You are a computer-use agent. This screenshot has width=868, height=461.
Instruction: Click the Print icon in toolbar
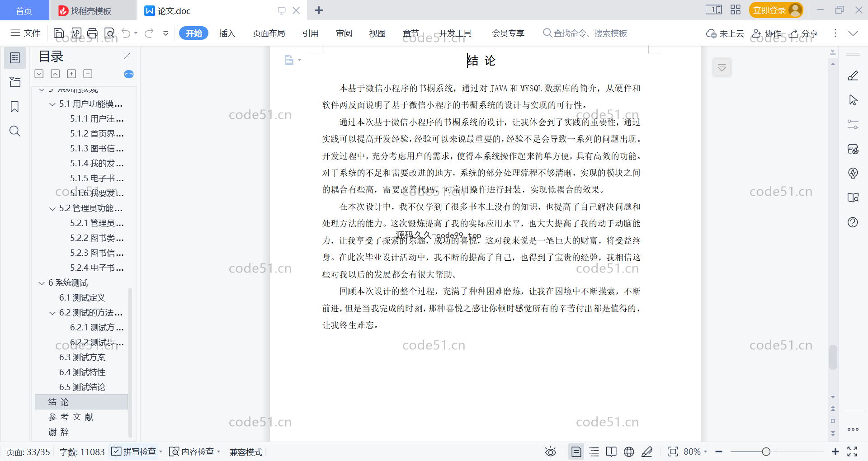[x=93, y=33]
